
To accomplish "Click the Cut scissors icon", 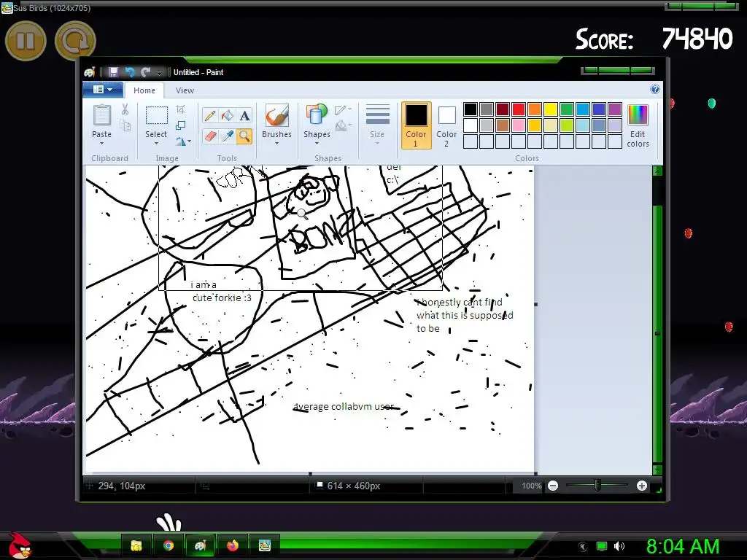I will [x=125, y=109].
